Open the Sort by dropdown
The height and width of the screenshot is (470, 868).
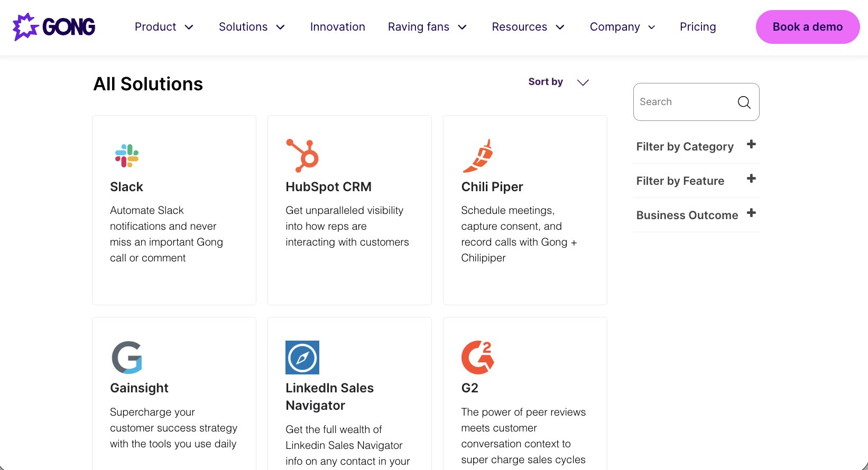(x=559, y=82)
